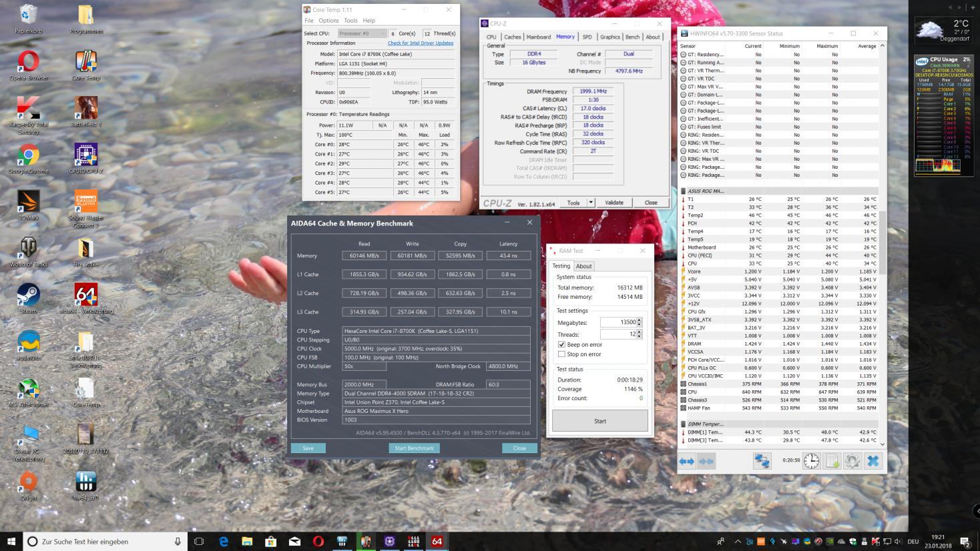Open Core Temp File menu
The height and width of the screenshot is (551, 980).
click(x=309, y=21)
